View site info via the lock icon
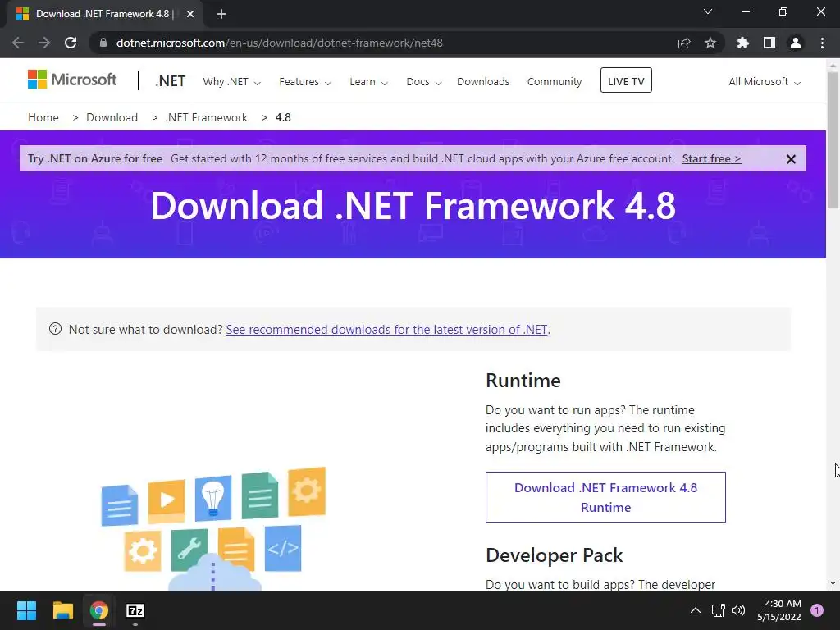Image resolution: width=840 pixels, height=630 pixels. point(103,43)
